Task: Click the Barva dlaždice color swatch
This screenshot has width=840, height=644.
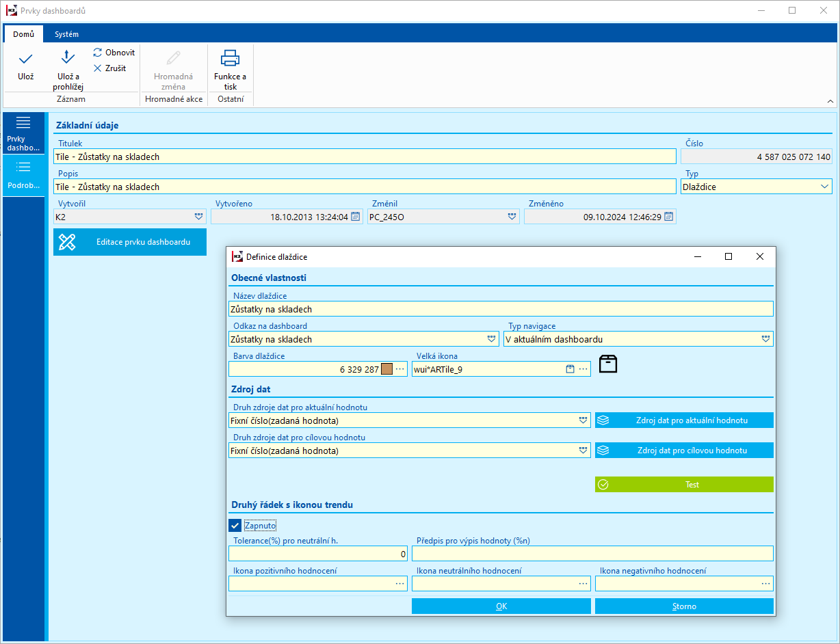Action: tap(386, 369)
